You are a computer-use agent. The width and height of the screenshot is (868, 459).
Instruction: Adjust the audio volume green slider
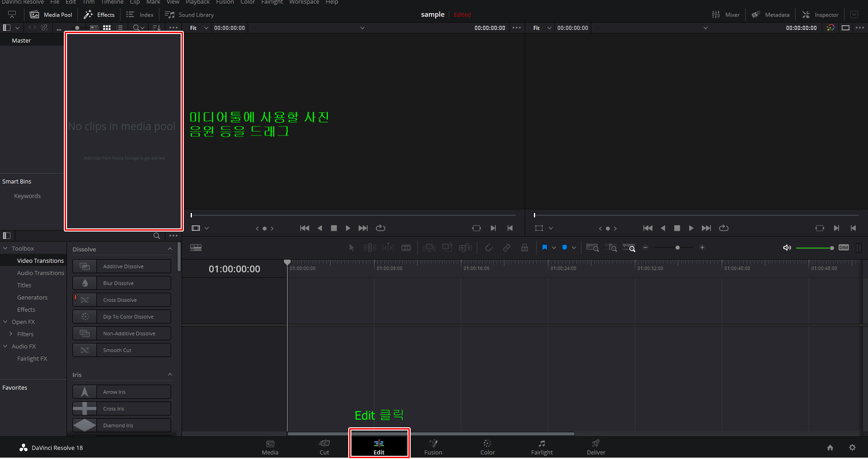pyautogui.click(x=815, y=248)
